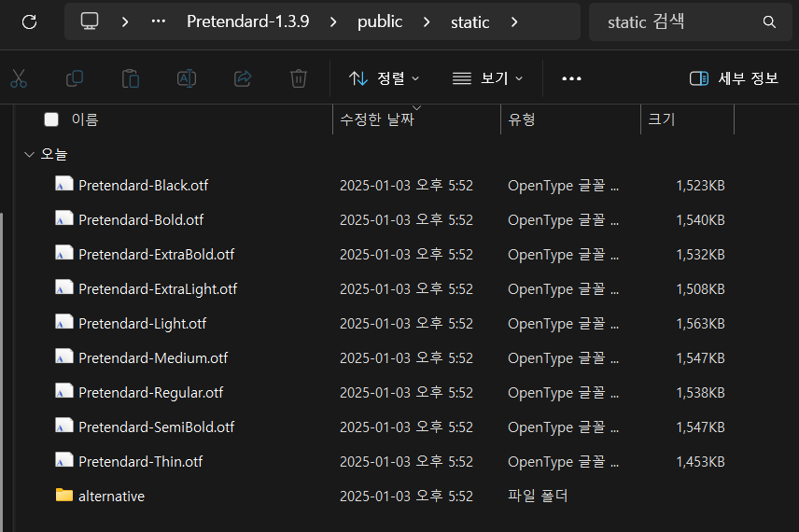This screenshot has height=532, width=799.
Task: Click Pretendard-Light.otf font file icon
Action: pos(64,323)
